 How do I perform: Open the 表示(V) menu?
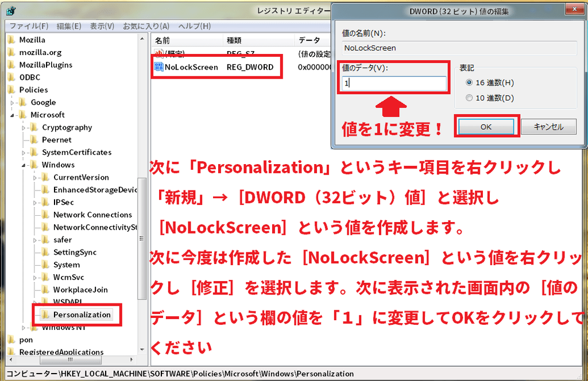click(102, 26)
